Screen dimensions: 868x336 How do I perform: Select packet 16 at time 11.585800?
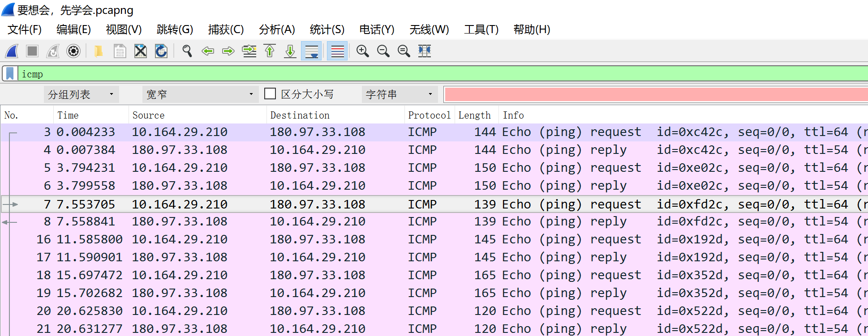pos(434,240)
